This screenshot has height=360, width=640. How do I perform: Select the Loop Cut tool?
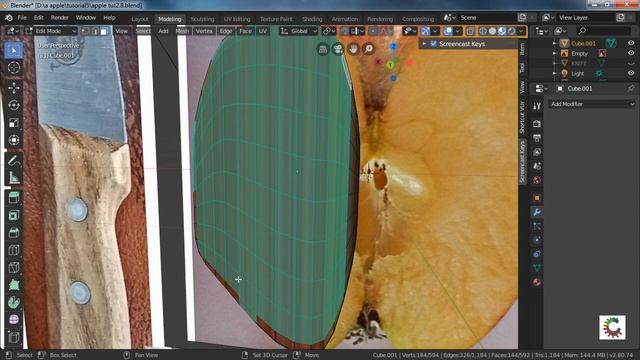14,250
